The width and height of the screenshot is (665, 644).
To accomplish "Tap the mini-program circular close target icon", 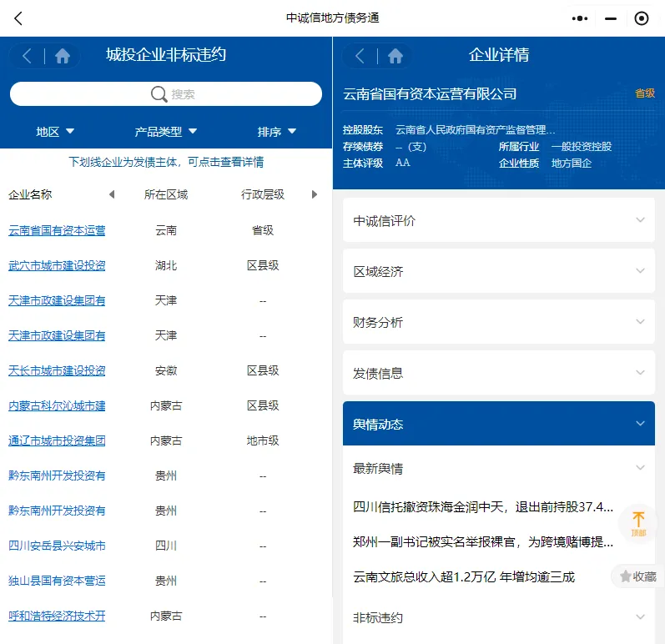I will click(x=642, y=18).
